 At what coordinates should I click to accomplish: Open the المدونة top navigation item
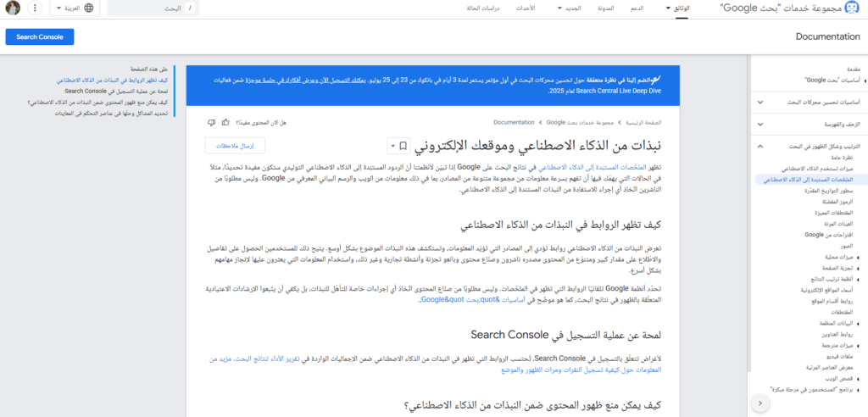tap(605, 8)
